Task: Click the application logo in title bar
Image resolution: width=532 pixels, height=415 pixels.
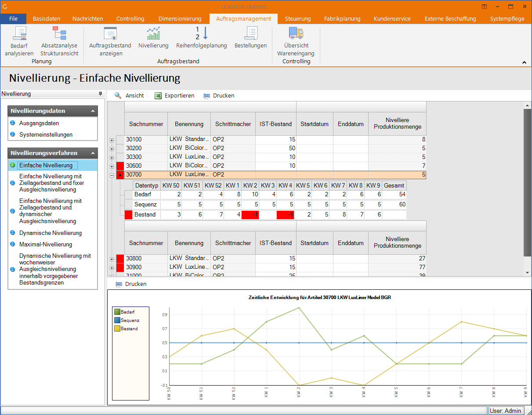Action: click(x=5, y=6)
